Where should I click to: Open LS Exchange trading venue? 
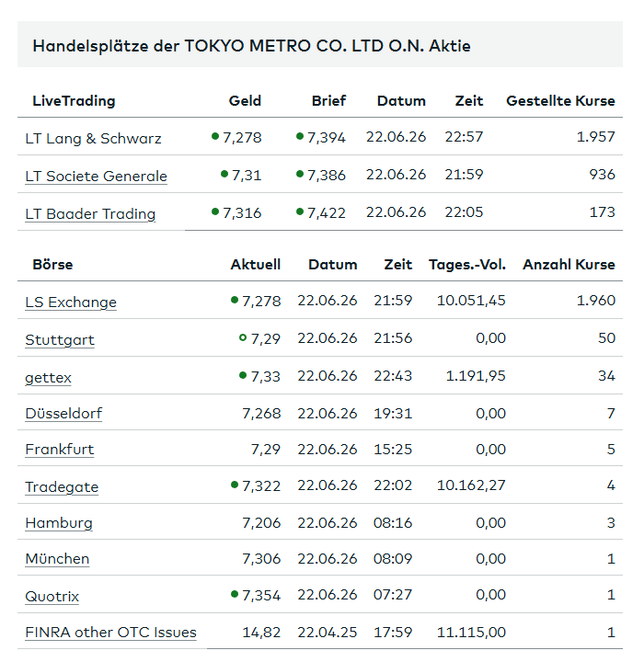pos(71,302)
